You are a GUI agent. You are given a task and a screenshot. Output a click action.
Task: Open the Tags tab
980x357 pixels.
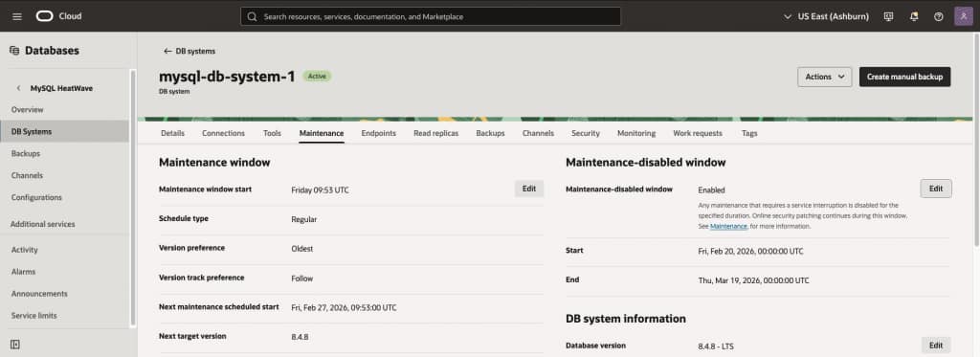tap(749, 133)
